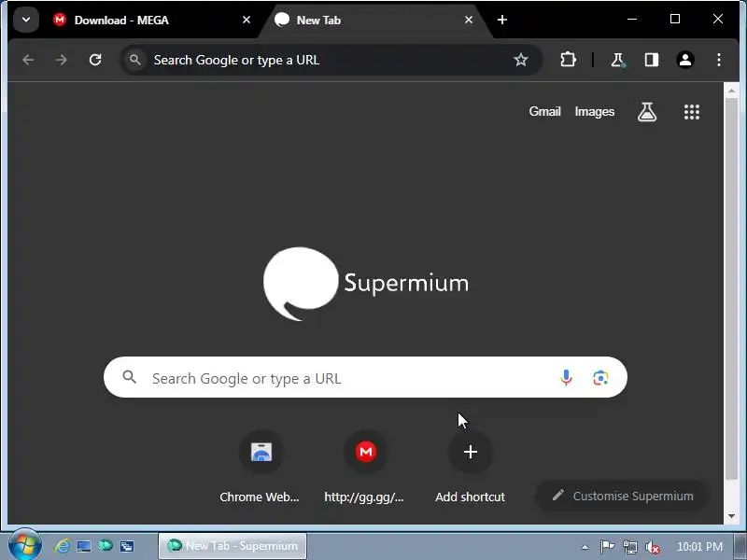Image resolution: width=747 pixels, height=560 pixels.
Task: Click the search icon in address bar
Action: pyautogui.click(x=135, y=60)
